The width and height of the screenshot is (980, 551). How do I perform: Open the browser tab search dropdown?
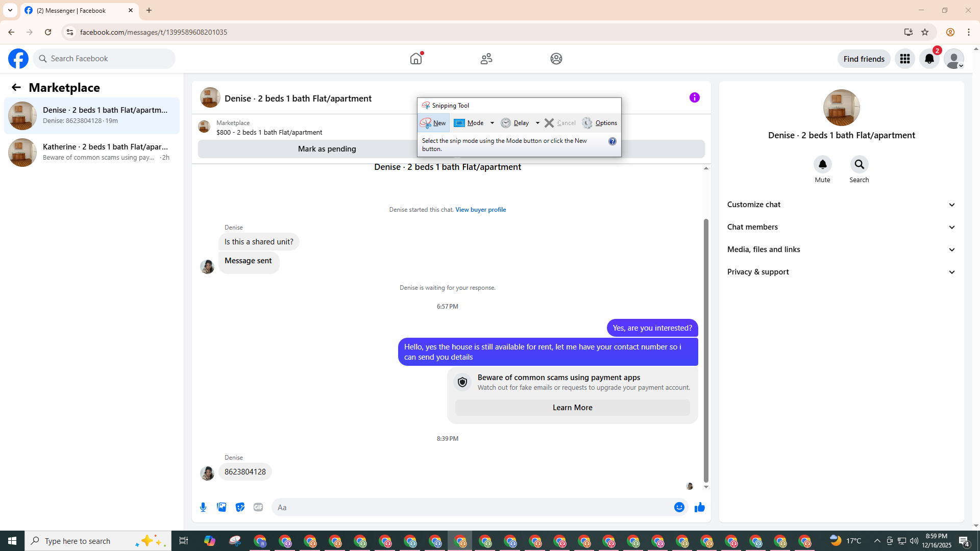[10, 10]
